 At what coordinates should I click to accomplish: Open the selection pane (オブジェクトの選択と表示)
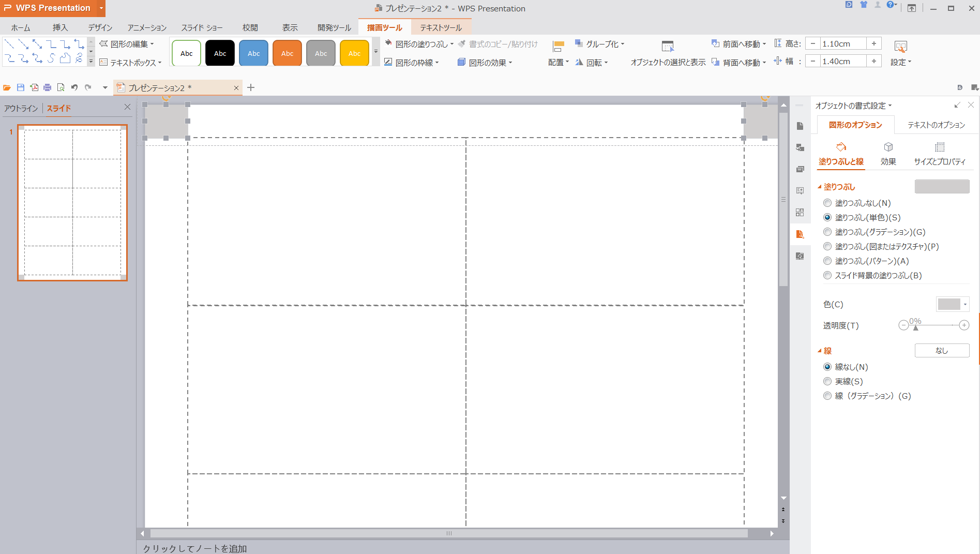668,53
